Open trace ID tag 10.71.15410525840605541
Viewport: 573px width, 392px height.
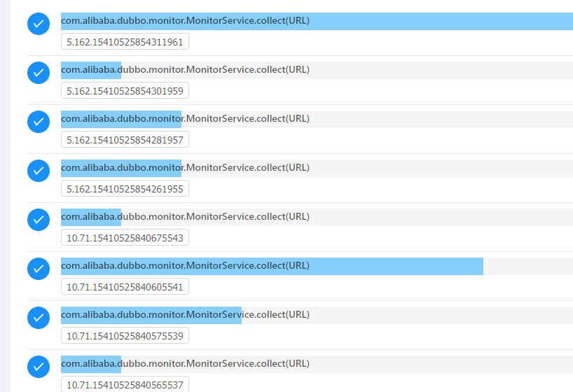tap(125, 286)
